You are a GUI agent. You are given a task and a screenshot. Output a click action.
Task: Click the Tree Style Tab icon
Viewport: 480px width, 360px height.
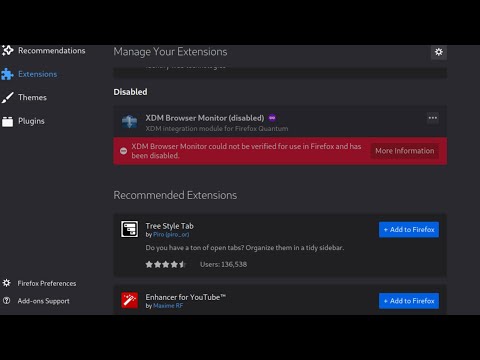[x=129, y=229]
